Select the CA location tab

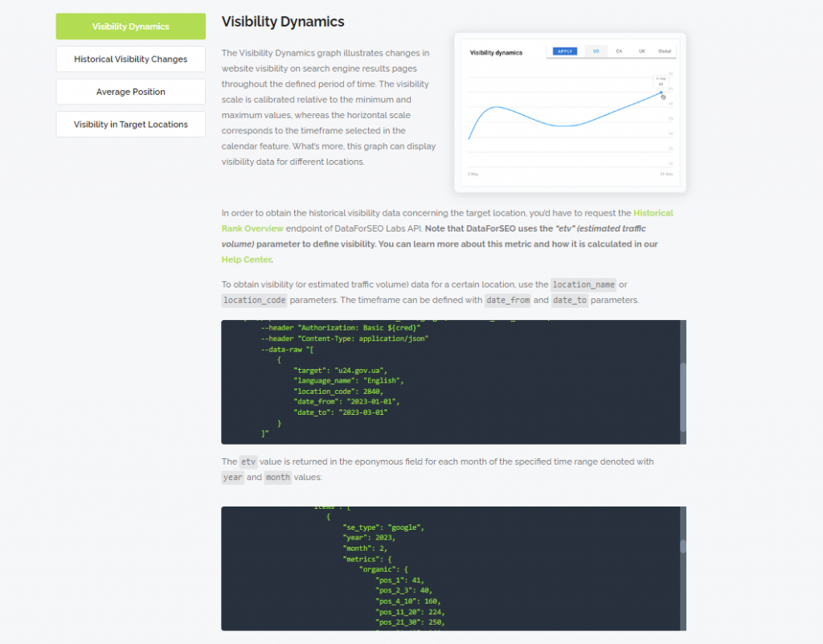coord(619,50)
